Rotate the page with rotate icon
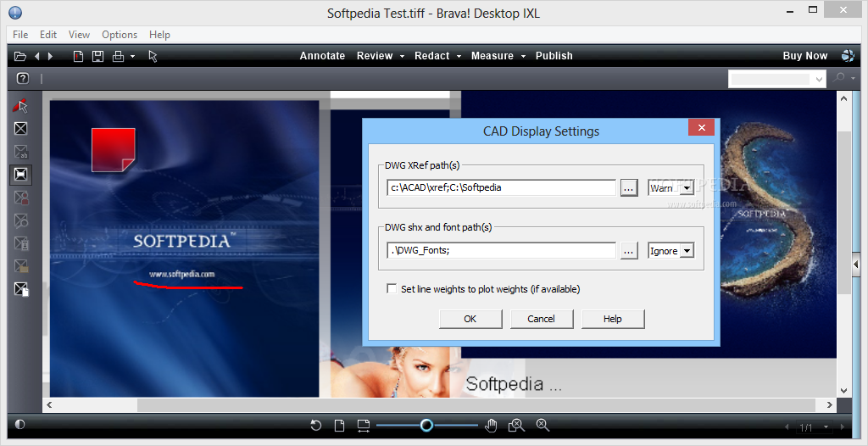 (315, 426)
